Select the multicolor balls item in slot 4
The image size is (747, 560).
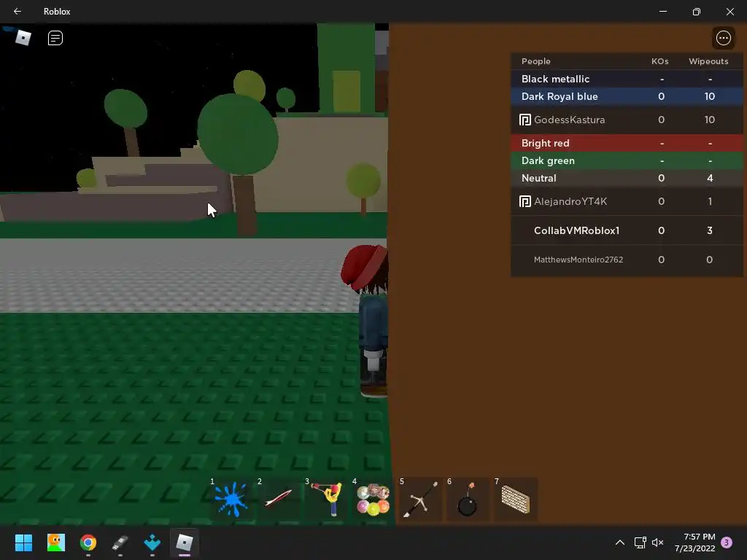(x=373, y=499)
